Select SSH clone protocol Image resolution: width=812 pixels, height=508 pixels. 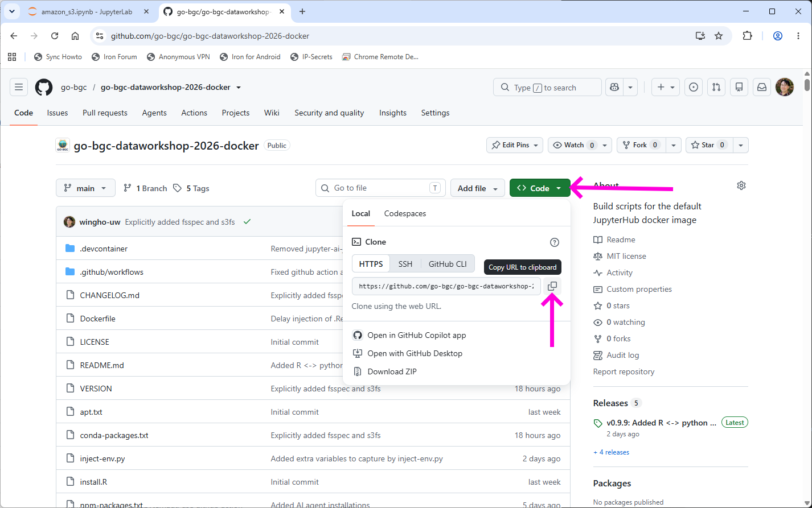(x=405, y=264)
